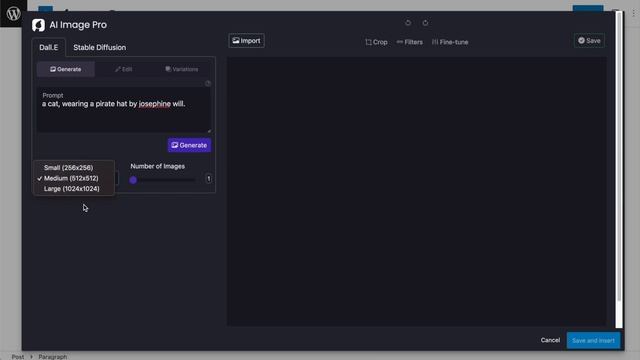The image size is (640, 360).
Task: Open the Fine-tune tool
Action: (450, 42)
